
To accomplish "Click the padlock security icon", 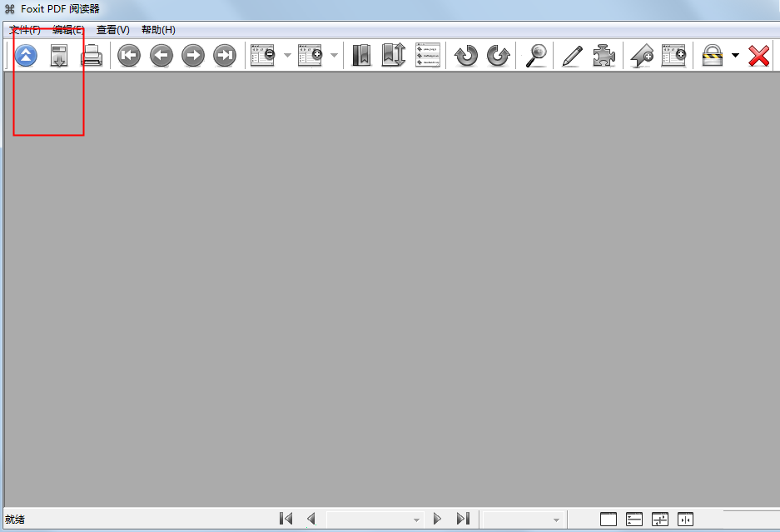I will click(713, 55).
